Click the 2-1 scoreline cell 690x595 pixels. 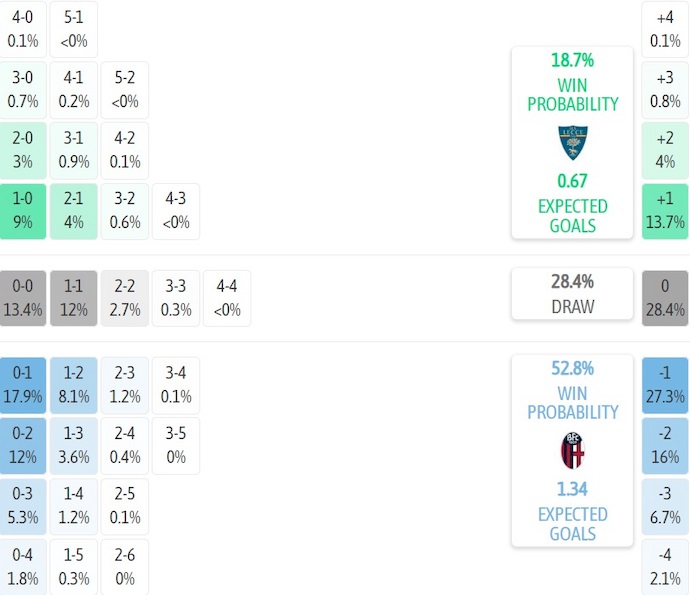[74, 211]
